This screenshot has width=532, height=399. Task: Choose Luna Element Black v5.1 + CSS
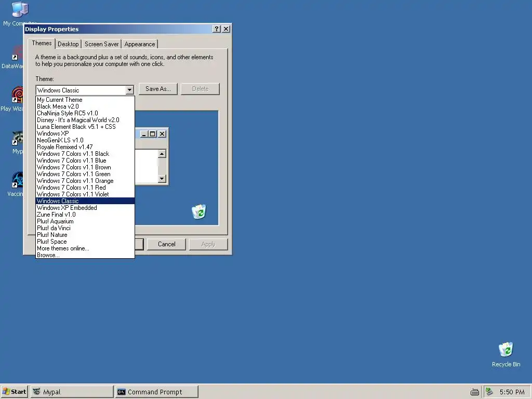pyautogui.click(x=85, y=127)
